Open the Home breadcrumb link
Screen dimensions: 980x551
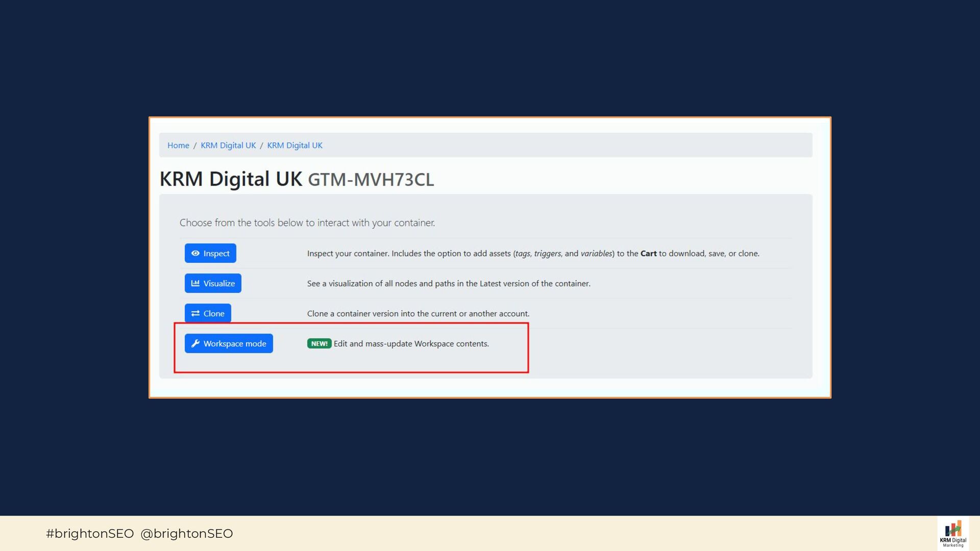click(178, 145)
